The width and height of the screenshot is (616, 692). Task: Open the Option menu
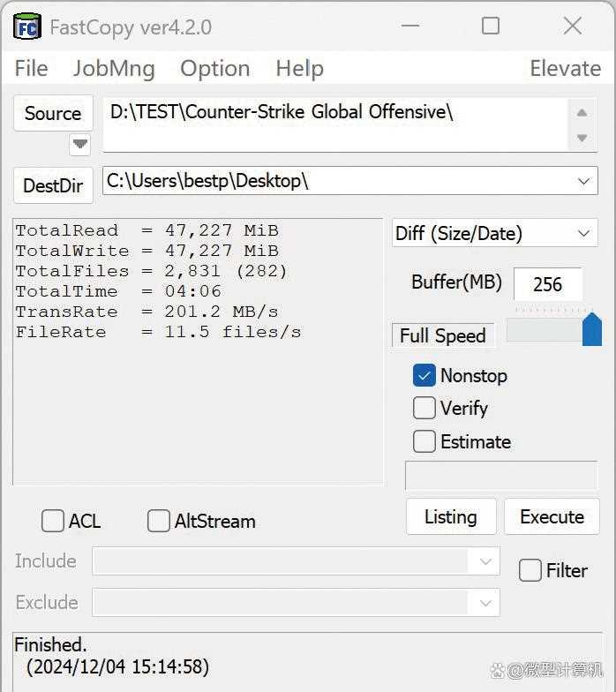(x=214, y=68)
